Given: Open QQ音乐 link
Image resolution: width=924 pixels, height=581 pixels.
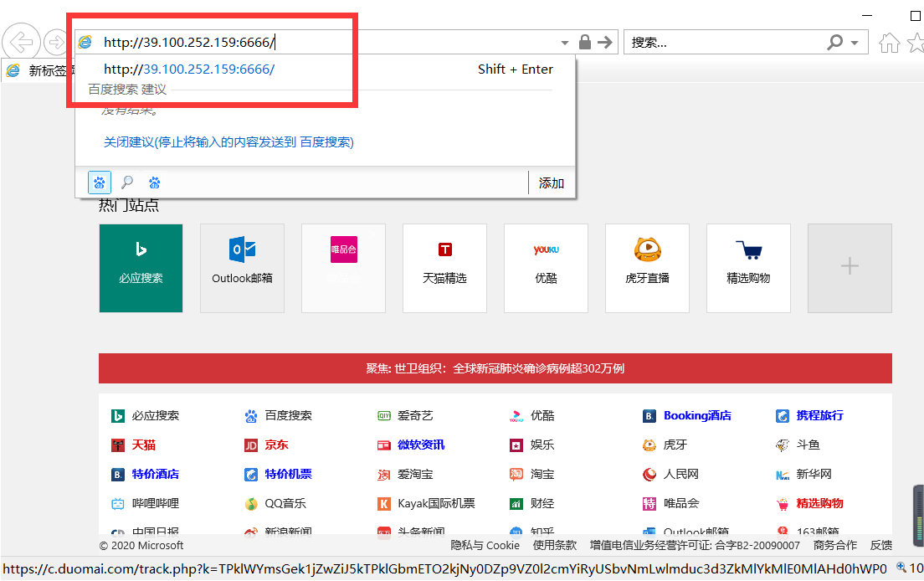Looking at the screenshot, I should point(285,503).
